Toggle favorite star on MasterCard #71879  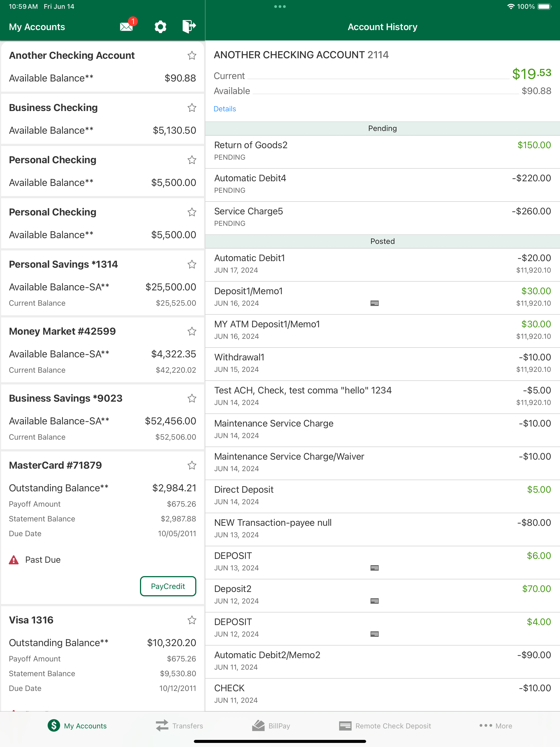[x=192, y=465]
